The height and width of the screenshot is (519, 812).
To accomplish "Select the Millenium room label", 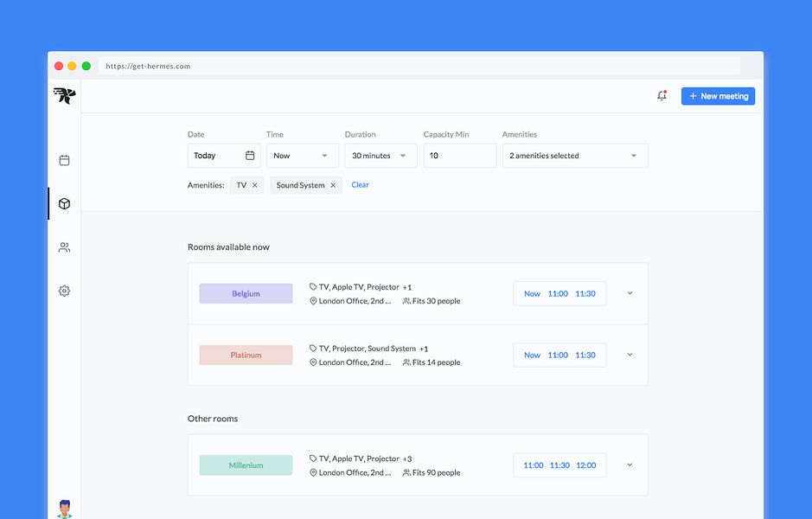I will 246,465.
